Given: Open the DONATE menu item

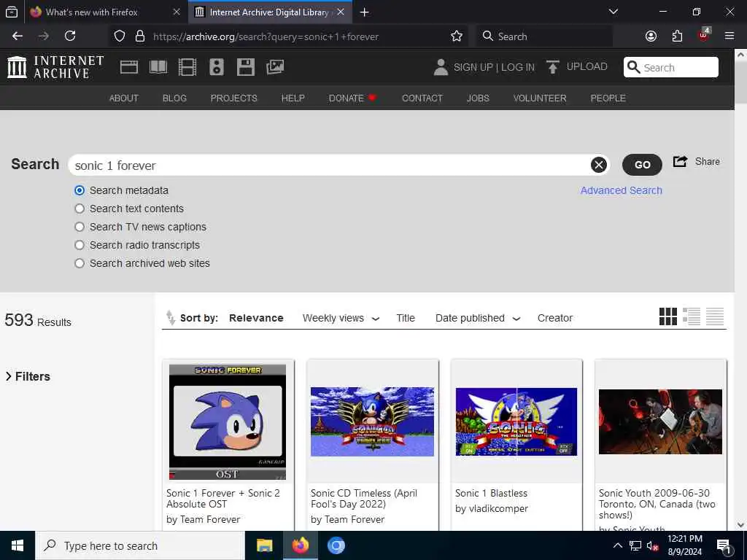Looking at the screenshot, I should click(352, 98).
